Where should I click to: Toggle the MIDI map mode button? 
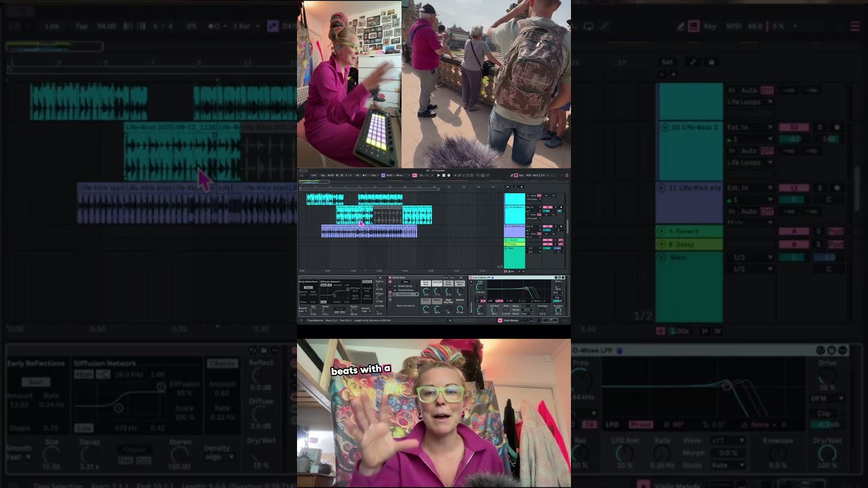[528, 176]
